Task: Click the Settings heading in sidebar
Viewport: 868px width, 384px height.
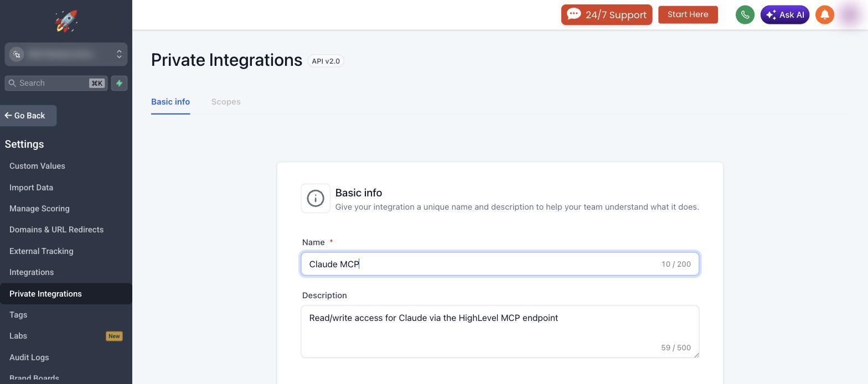Action: 24,144
